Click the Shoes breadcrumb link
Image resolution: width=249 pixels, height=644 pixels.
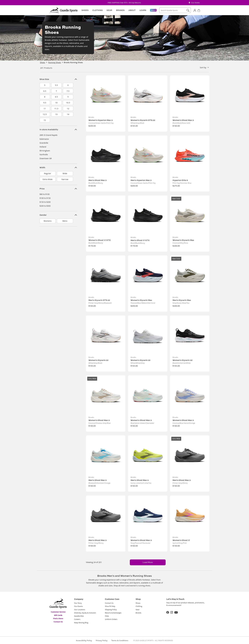(x=43, y=63)
